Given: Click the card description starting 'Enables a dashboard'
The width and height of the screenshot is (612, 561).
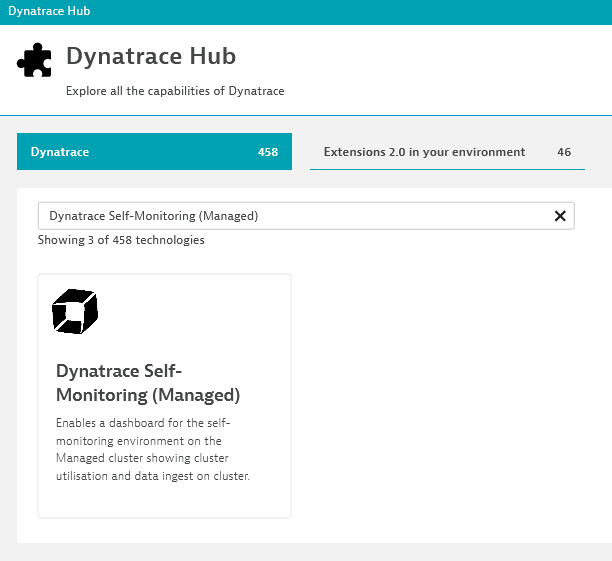Looking at the screenshot, I should pyautogui.click(x=153, y=449).
